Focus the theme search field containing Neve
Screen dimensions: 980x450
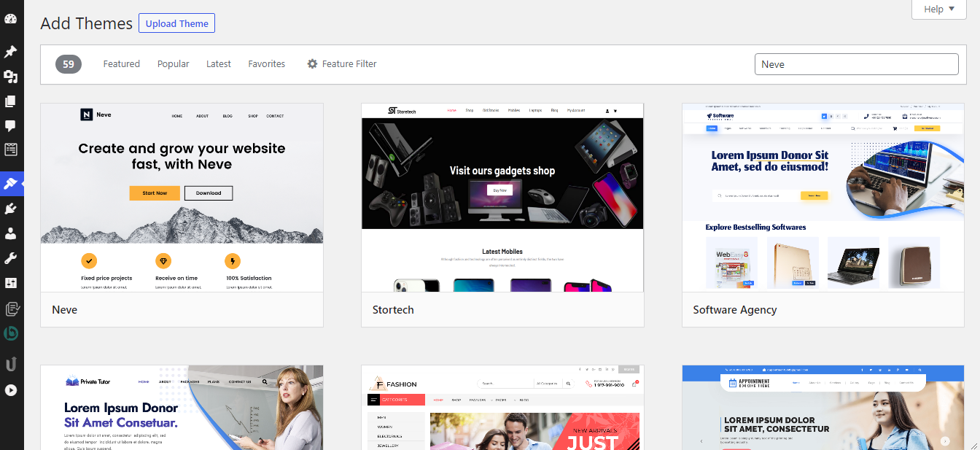pos(856,64)
